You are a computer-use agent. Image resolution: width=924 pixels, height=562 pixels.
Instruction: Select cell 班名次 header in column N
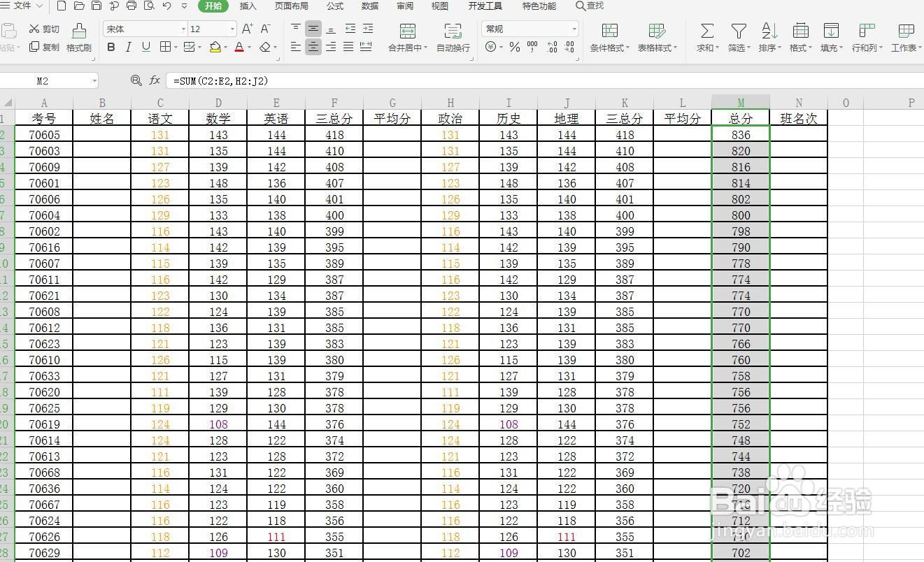coord(799,118)
